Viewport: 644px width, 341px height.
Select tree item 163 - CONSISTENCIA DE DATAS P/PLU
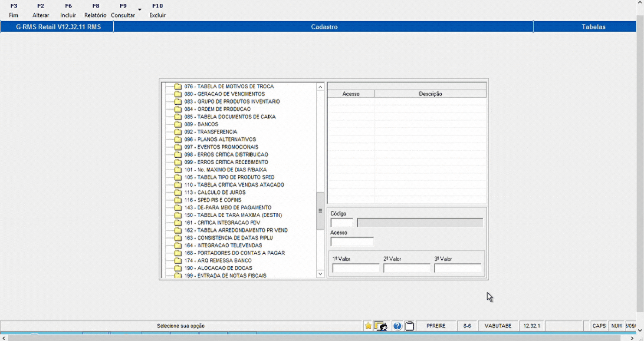click(229, 238)
